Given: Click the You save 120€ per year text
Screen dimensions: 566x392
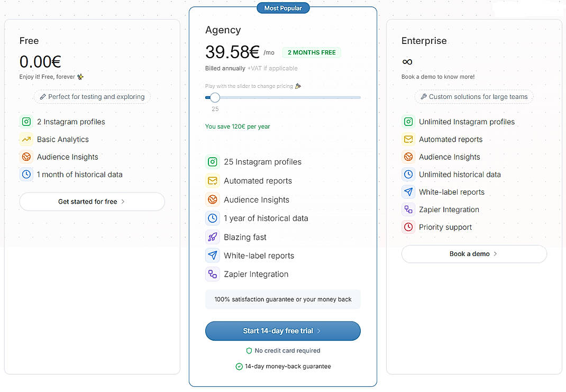Looking at the screenshot, I should tap(238, 126).
